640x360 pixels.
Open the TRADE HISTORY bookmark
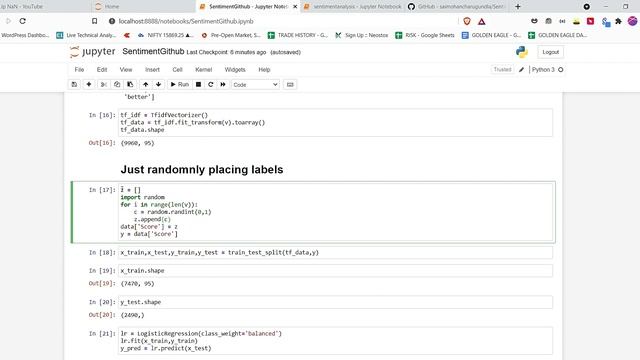click(x=298, y=36)
